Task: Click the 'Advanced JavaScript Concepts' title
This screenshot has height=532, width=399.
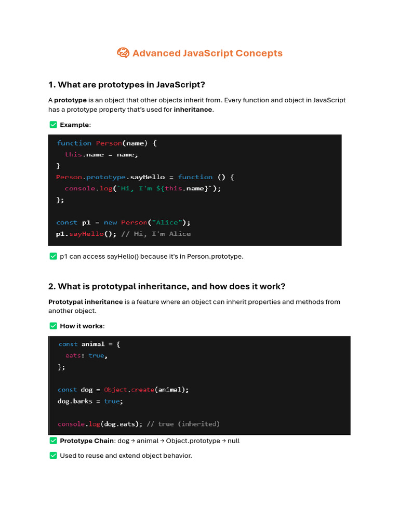Action: (207, 53)
